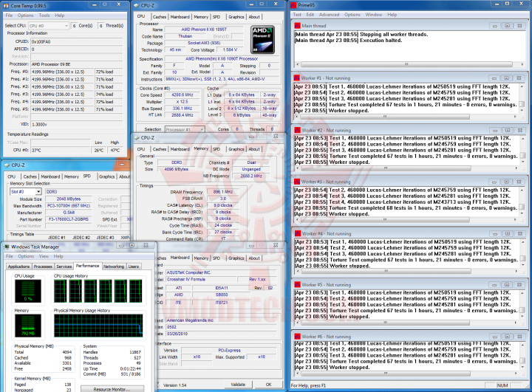
Task: Click the VID field showing 1.3000v
Action: [x=76, y=124]
